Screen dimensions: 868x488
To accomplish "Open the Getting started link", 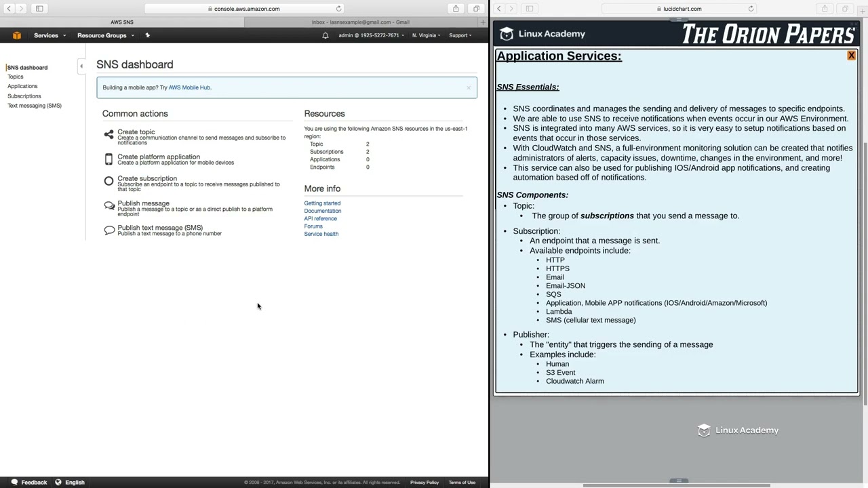I will pos(322,203).
